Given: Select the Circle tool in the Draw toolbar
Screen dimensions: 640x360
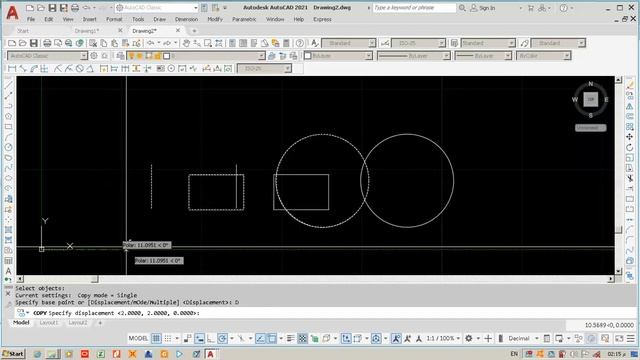Looking at the screenshot, I should point(8,147).
